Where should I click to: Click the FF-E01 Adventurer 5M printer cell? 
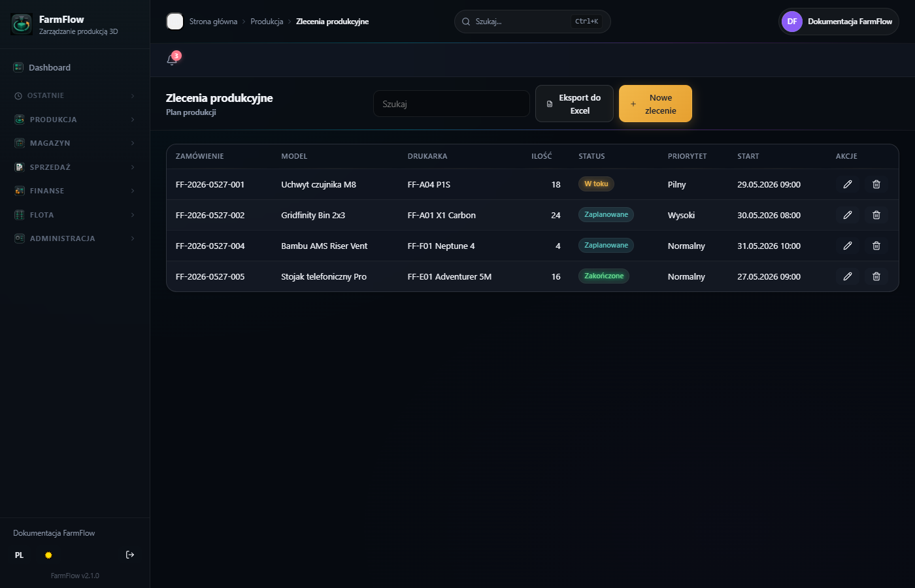(450, 276)
